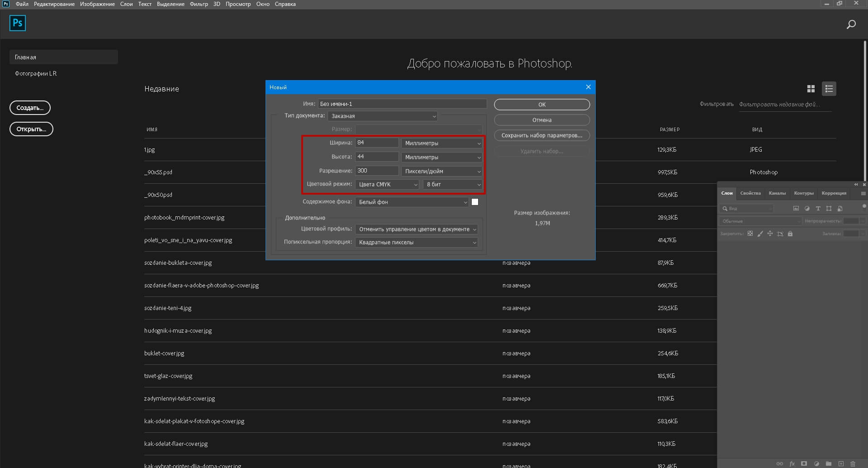Open the search magnifier icon
868x468 pixels.
click(x=851, y=24)
